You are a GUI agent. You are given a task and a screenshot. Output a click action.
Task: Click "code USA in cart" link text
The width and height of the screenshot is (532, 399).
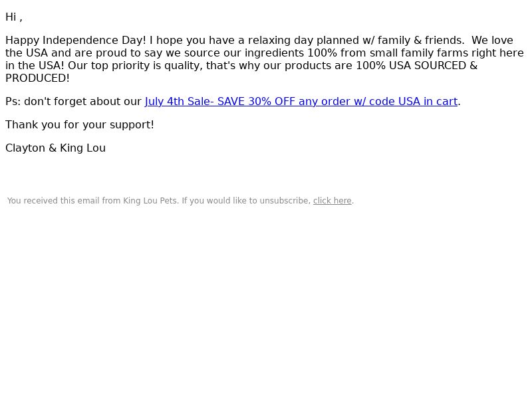(x=413, y=102)
